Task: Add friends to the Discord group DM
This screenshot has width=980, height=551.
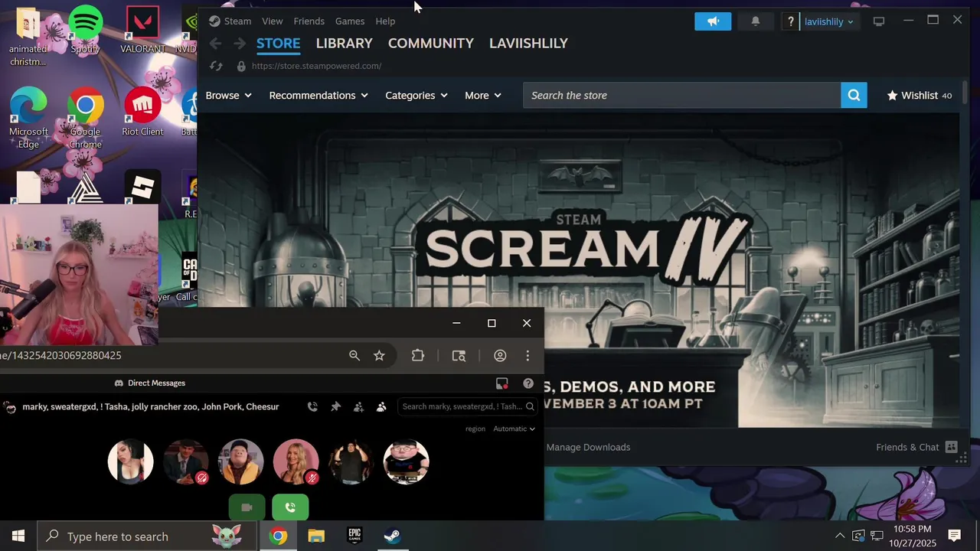Action: pos(358,406)
